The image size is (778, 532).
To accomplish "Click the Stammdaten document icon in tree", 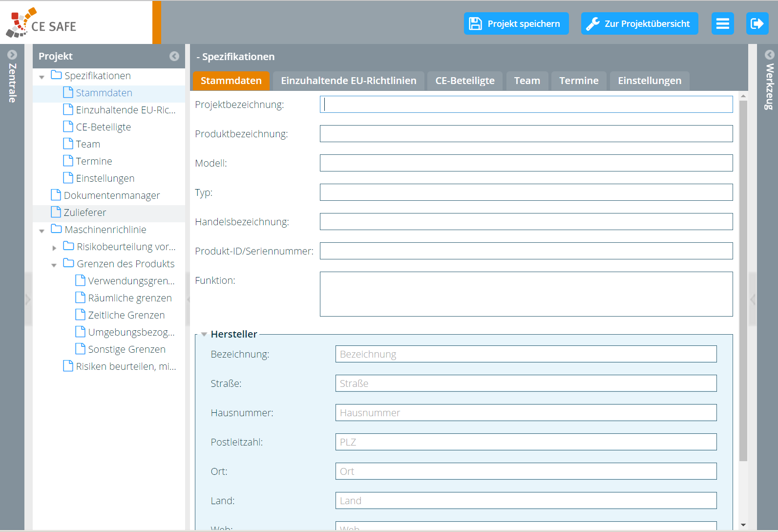I will click(x=68, y=92).
